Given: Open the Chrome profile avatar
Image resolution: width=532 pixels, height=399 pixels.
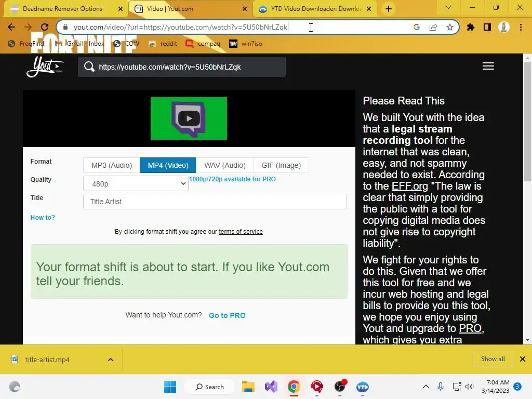Looking at the screenshot, I should [504, 27].
